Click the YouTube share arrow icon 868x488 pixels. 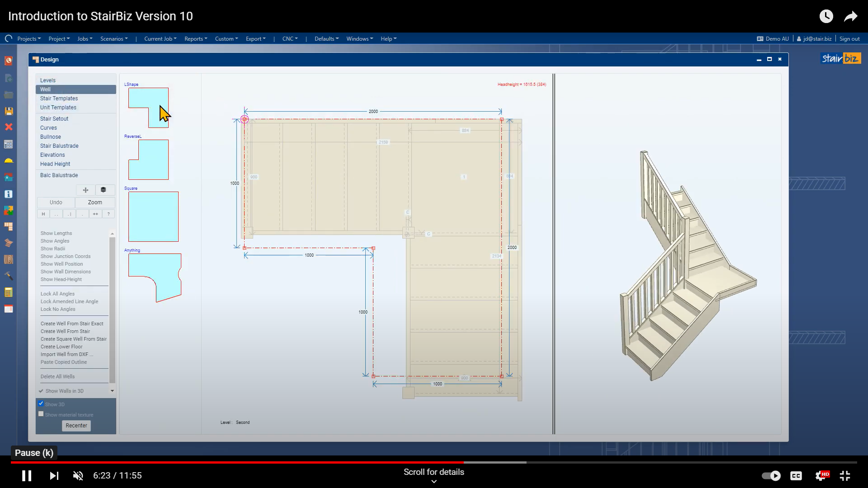850,16
